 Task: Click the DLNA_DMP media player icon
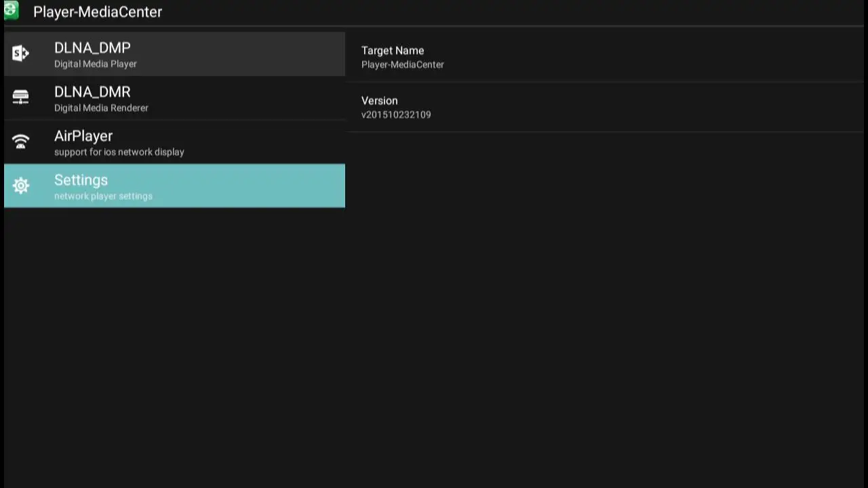coord(20,54)
